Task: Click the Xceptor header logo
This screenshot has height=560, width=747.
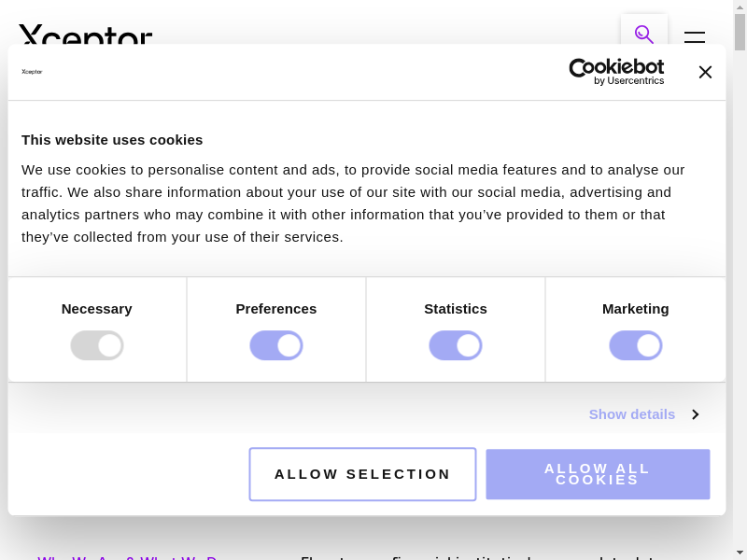Action: pyautogui.click(x=85, y=35)
